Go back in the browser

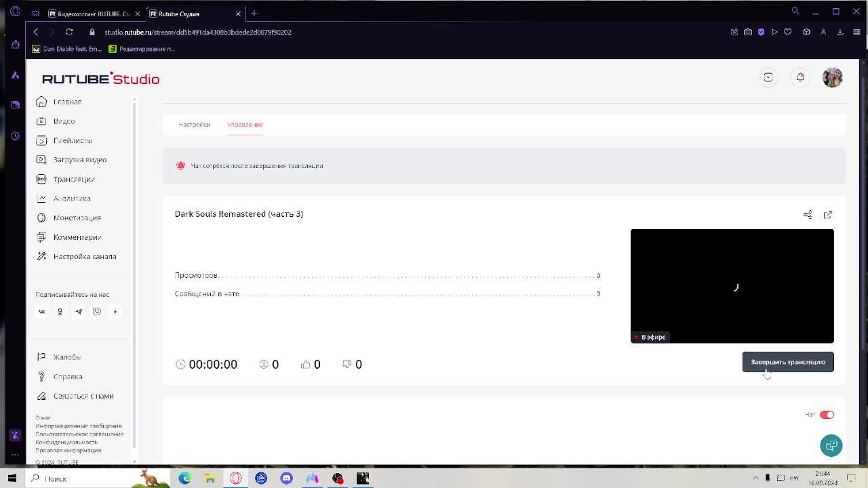pos(36,32)
